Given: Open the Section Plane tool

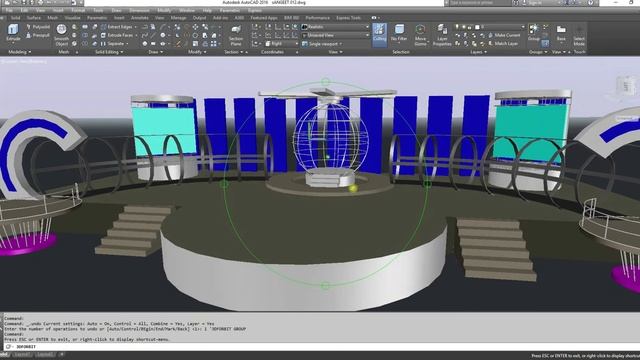Looking at the screenshot, I should click(236, 35).
